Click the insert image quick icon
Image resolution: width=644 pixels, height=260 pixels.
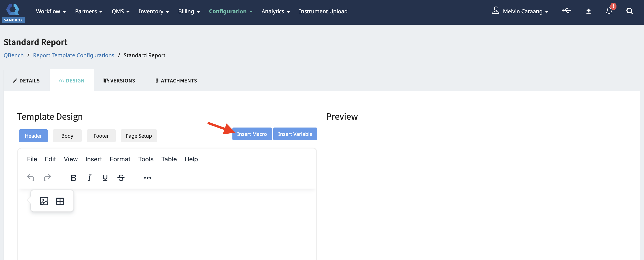(44, 201)
